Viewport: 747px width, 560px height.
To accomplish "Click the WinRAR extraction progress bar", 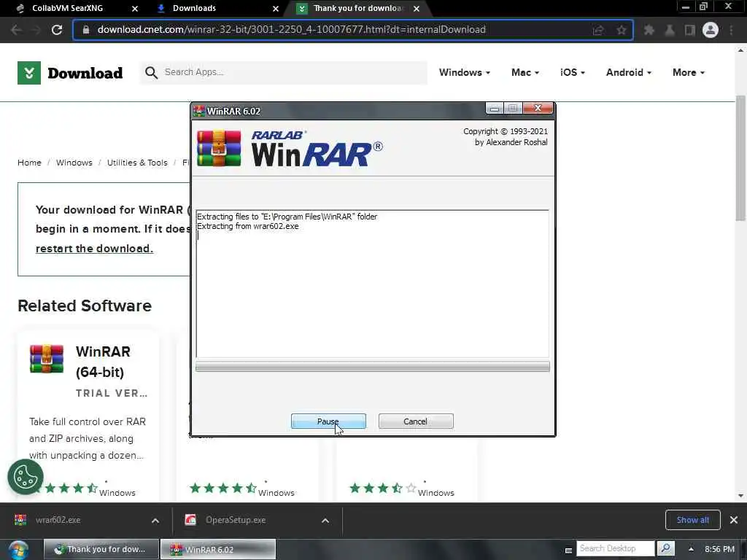I will coord(373,366).
